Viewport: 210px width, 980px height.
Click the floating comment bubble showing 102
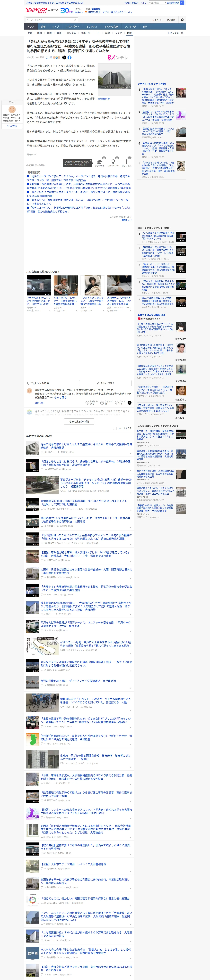pyautogui.click(x=12, y=102)
